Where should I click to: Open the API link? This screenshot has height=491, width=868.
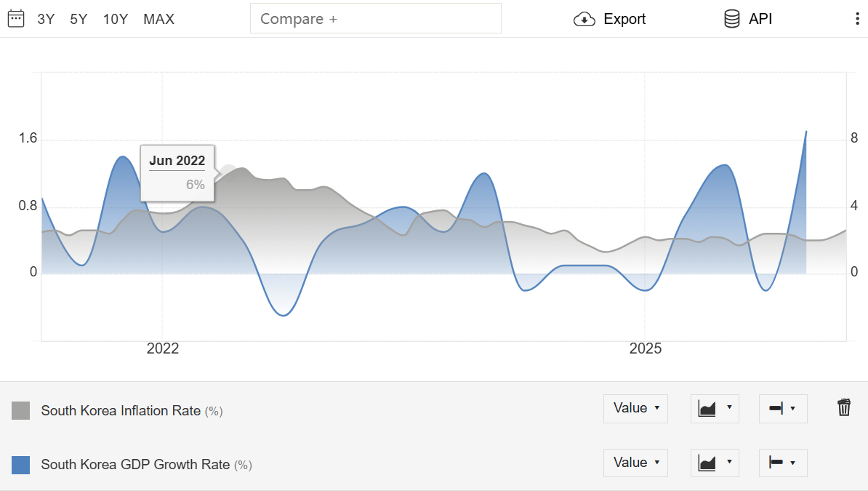[760, 19]
